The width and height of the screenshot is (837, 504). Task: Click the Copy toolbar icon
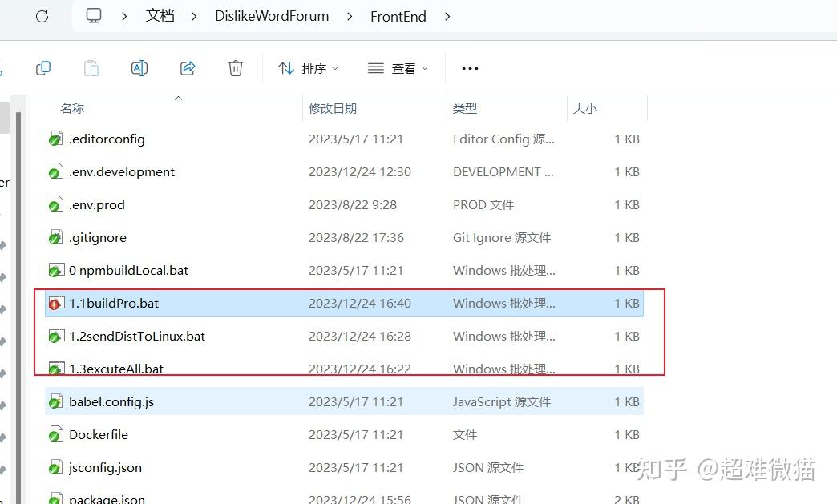(43, 68)
